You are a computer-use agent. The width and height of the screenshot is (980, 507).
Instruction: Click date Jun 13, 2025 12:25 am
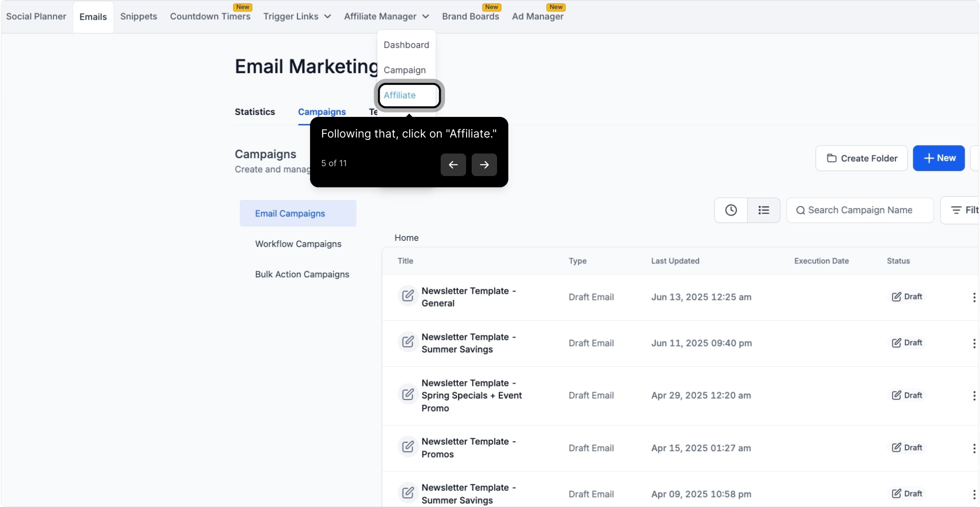[x=701, y=297]
